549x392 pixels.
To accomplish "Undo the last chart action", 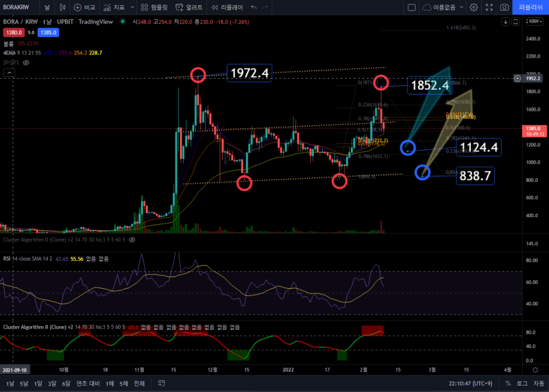I will [254, 7].
